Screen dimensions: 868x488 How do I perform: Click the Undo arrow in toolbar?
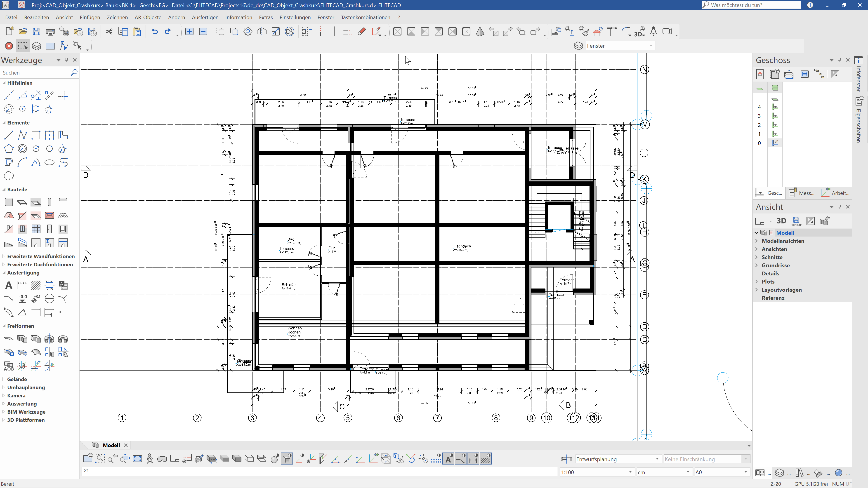154,31
